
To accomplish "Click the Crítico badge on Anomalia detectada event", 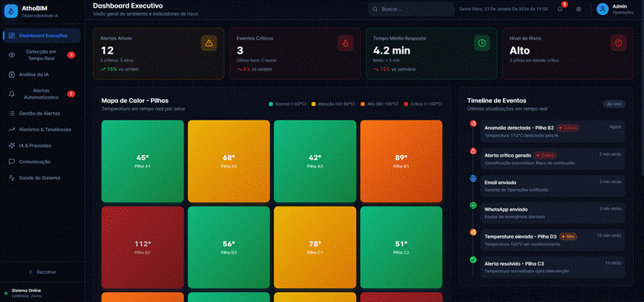I will (x=568, y=128).
